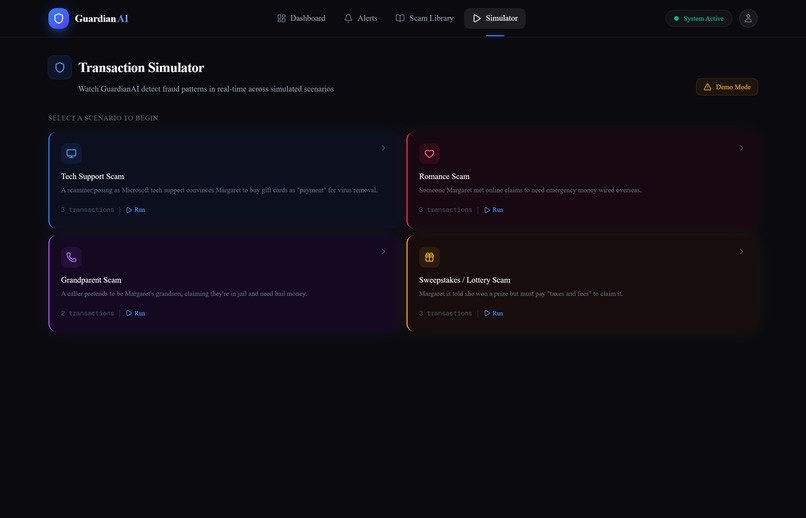Click the Sweepstakes Scam gift icon
The image size is (806, 518).
click(429, 257)
